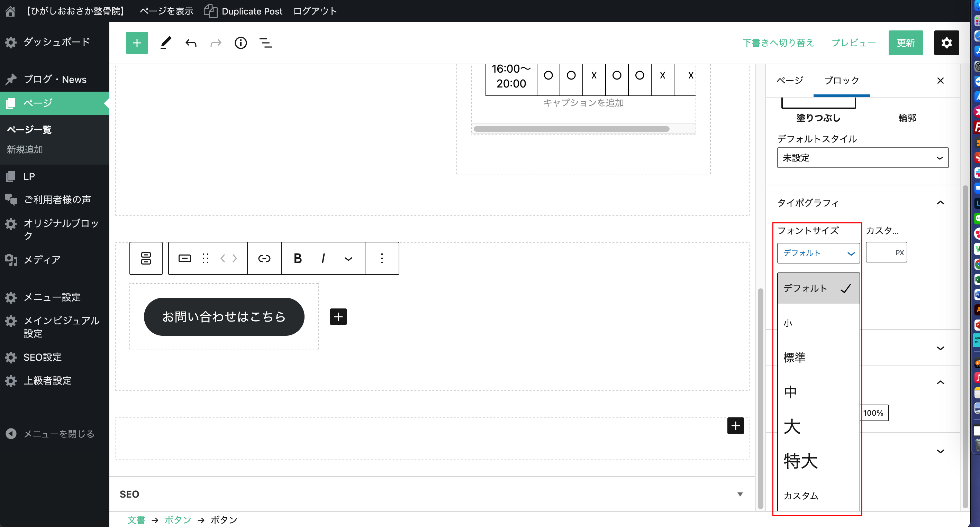This screenshot has height=527, width=980.
Task: Select the pen edit tool icon
Action: 165,43
